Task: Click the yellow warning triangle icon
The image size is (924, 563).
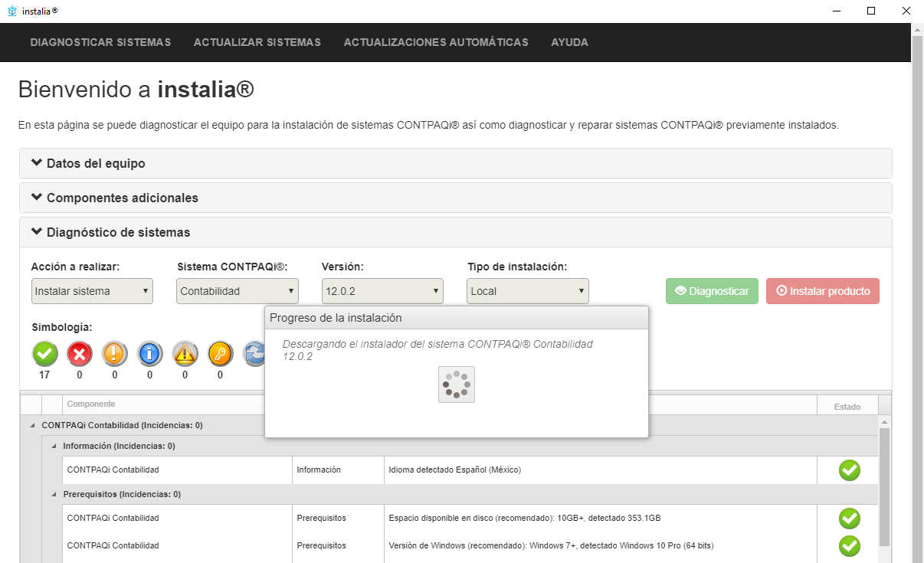Action: pos(185,353)
